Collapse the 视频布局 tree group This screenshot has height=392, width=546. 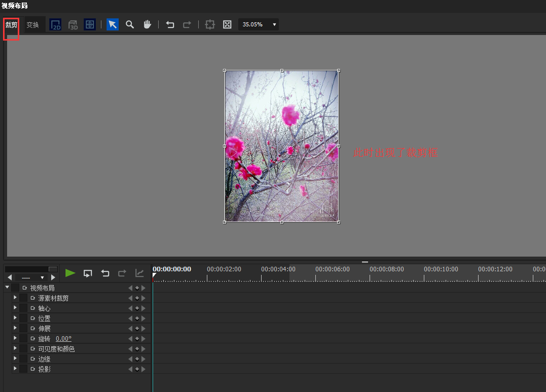[x=7, y=288]
